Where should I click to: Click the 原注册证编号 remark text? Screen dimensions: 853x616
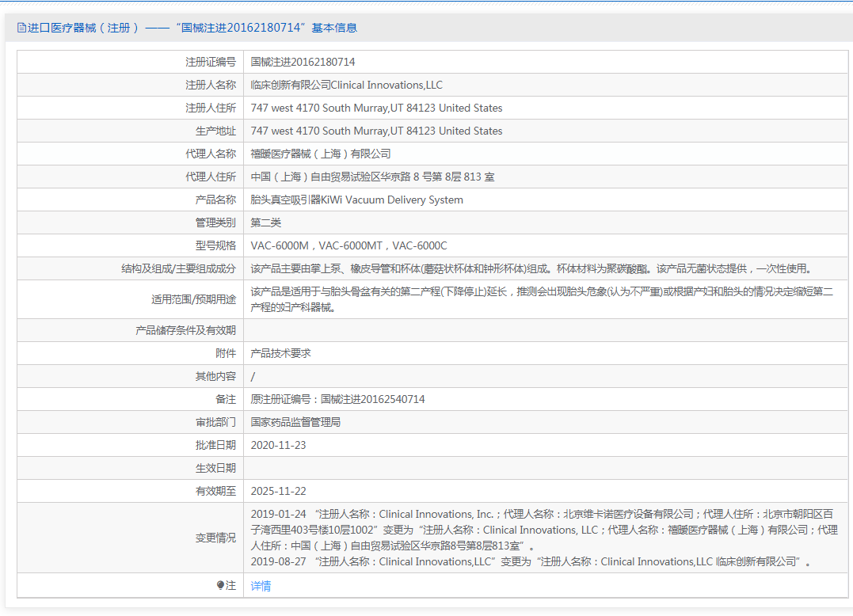[x=337, y=399]
